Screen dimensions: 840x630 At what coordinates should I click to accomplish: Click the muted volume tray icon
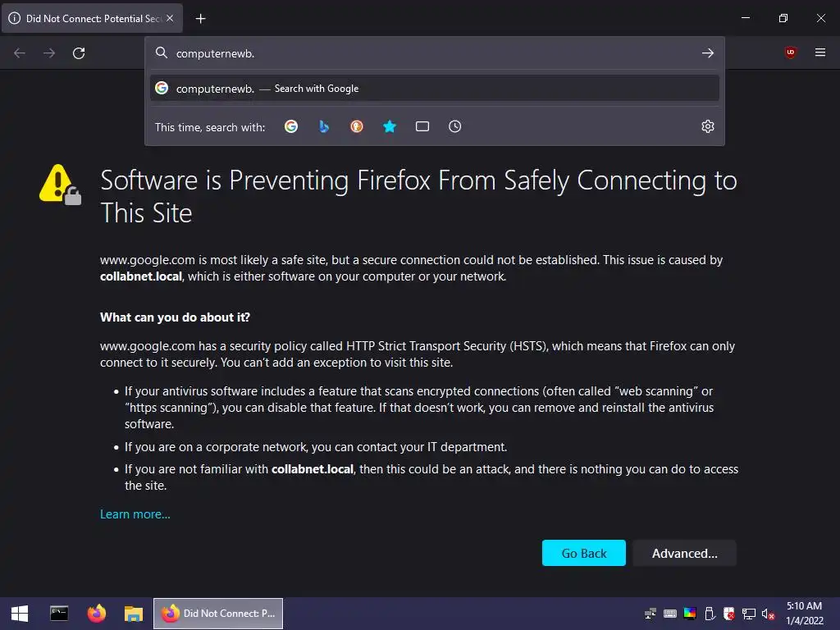pos(768,614)
